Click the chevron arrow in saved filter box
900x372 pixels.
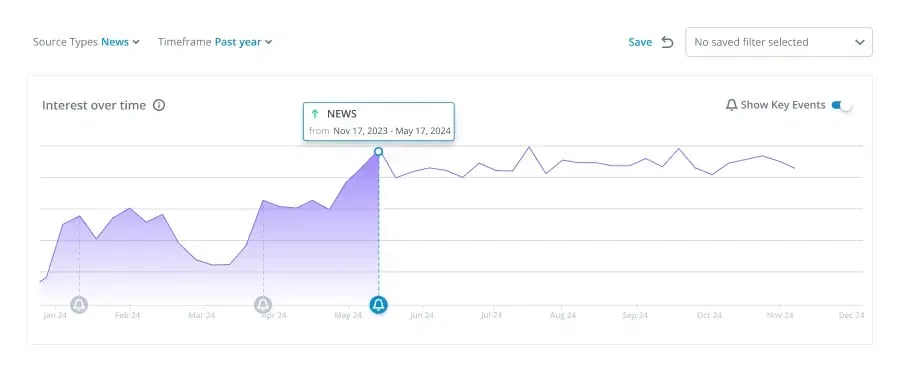pos(859,42)
